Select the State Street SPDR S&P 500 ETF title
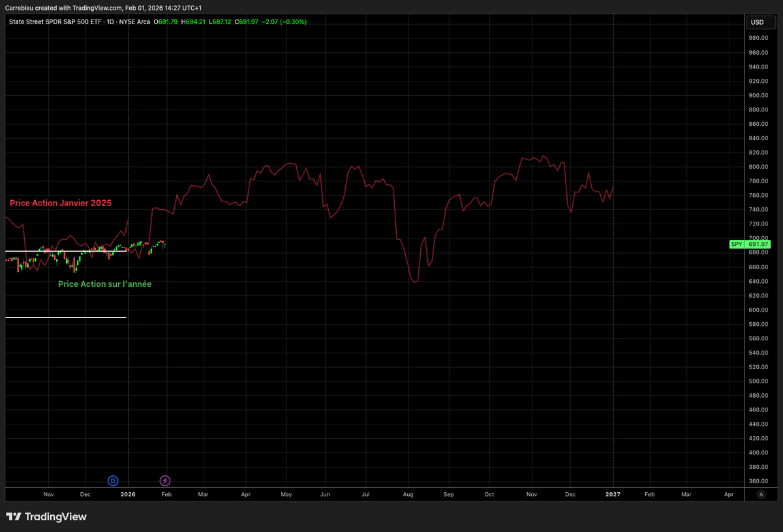 click(x=56, y=22)
